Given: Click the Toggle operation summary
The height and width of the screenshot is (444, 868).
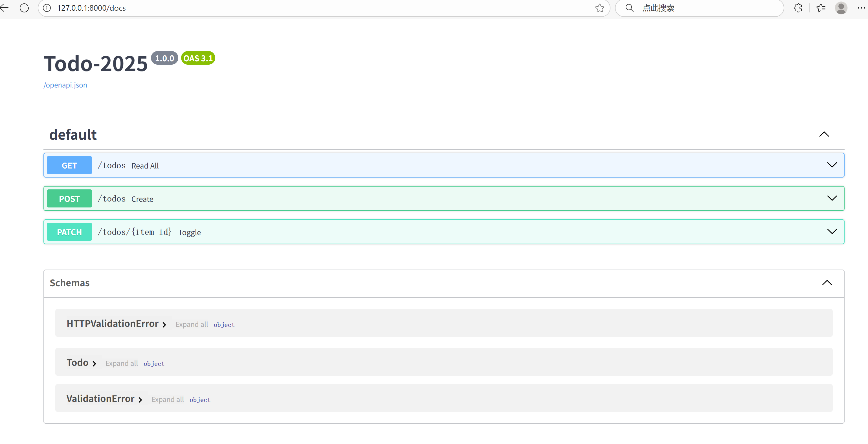Looking at the screenshot, I should (189, 233).
